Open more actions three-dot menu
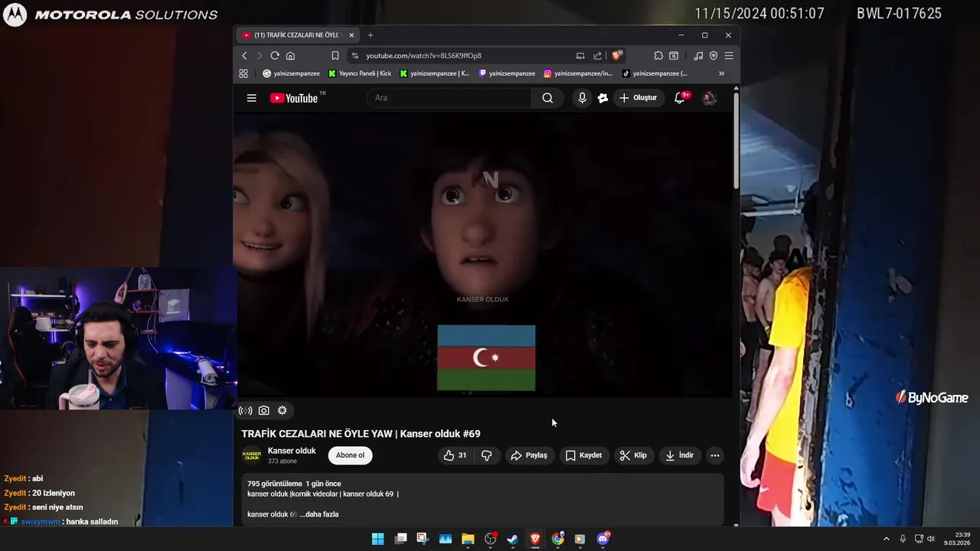The image size is (980, 551). tap(715, 455)
